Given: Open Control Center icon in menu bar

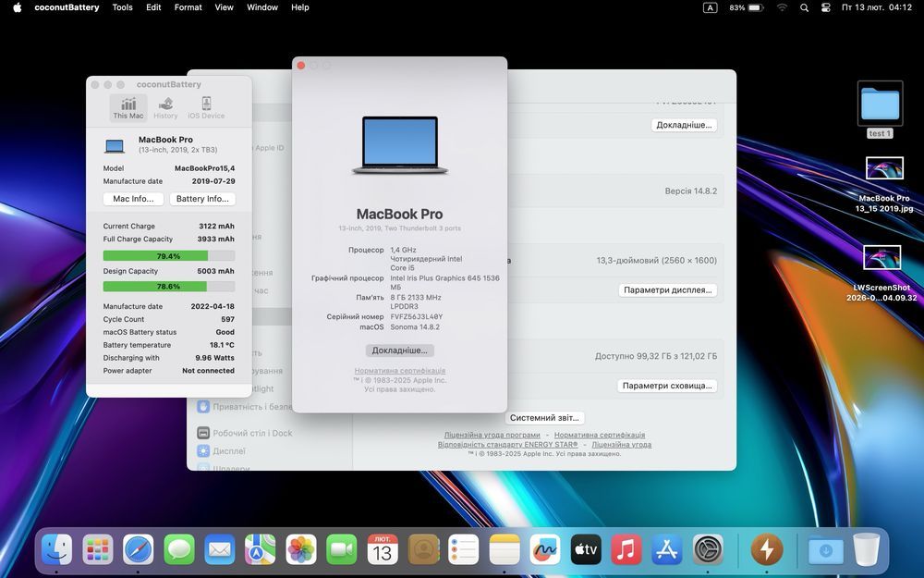Looking at the screenshot, I should [825, 7].
